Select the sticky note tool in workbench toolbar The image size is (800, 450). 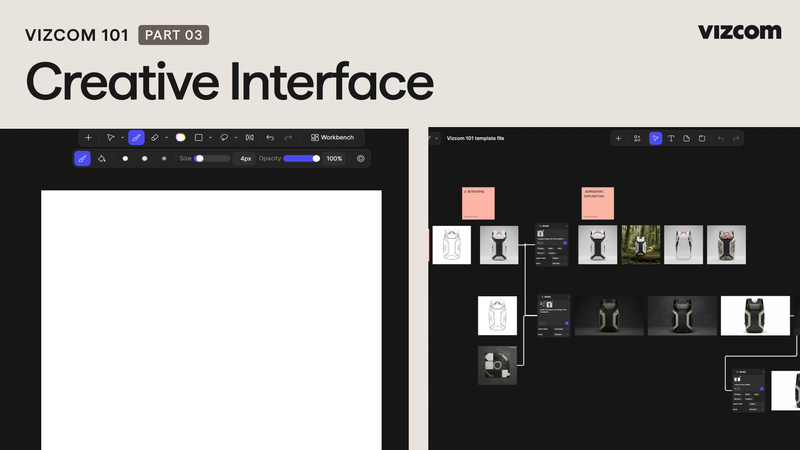[x=686, y=139]
